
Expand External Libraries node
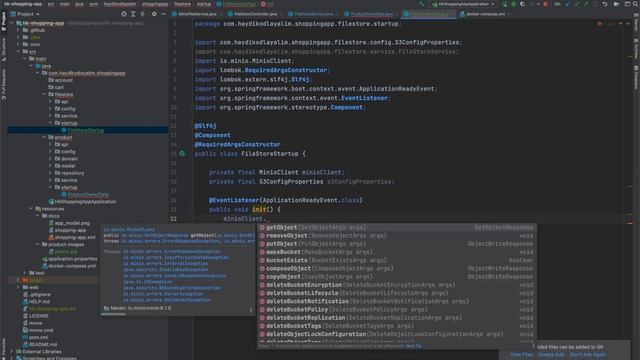pyautogui.click(x=12, y=351)
